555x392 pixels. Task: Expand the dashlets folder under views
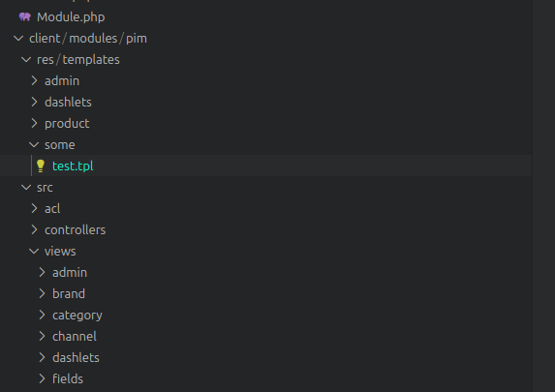(x=42, y=357)
